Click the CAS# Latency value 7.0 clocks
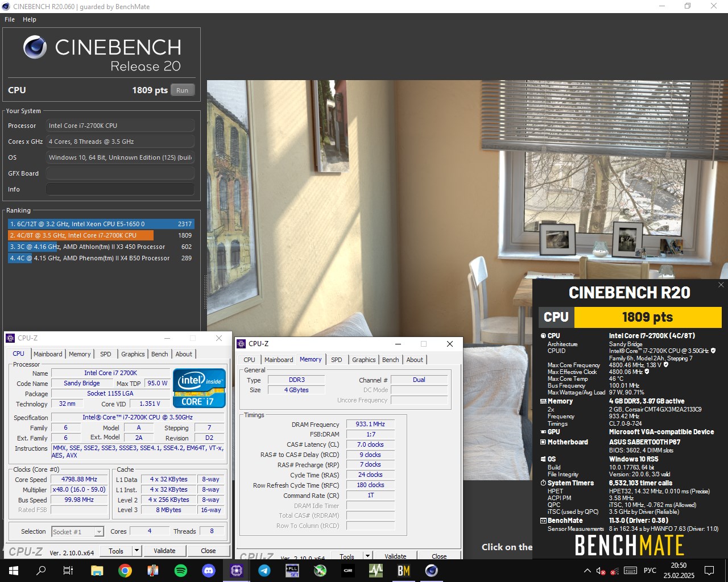The width and height of the screenshot is (728, 582). click(370, 444)
